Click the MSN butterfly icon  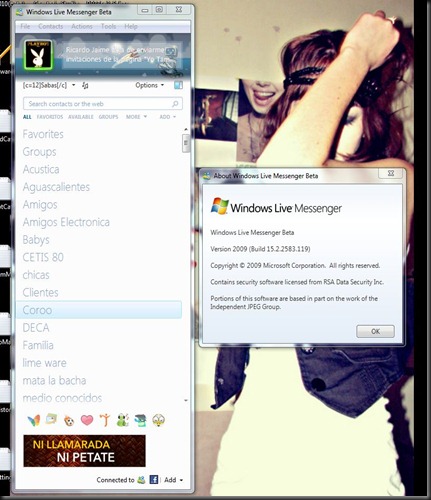(x=34, y=420)
